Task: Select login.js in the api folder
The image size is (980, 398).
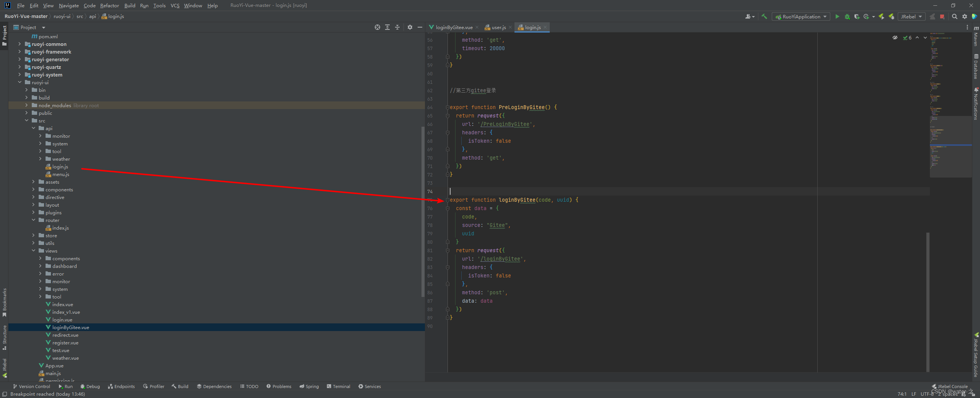Action: pyautogui.click(x=60, y=166)
